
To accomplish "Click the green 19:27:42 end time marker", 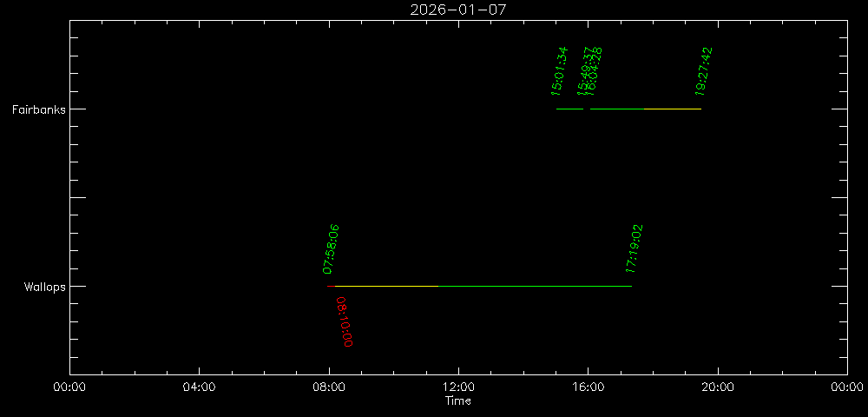I will click(x=704, y=70).
